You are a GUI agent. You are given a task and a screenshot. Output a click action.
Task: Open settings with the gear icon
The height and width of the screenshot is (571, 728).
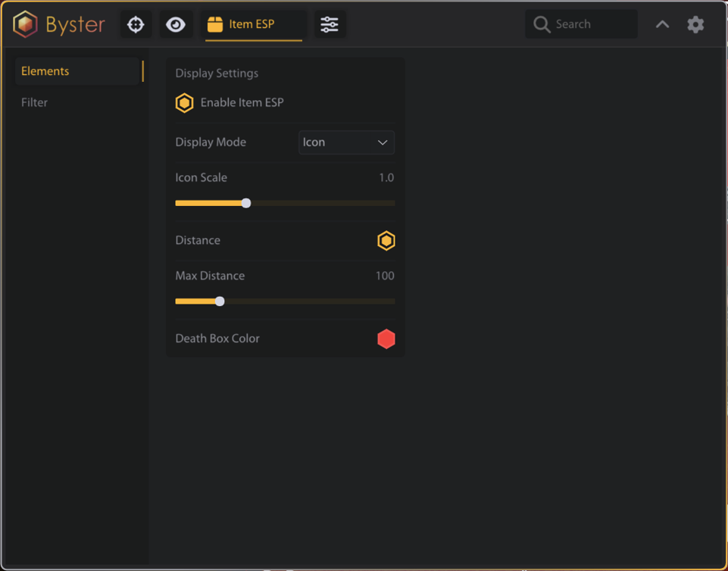click(695, 24)
